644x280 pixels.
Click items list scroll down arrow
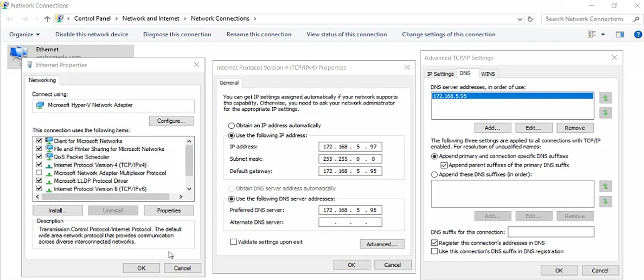(x=189, y=189)
